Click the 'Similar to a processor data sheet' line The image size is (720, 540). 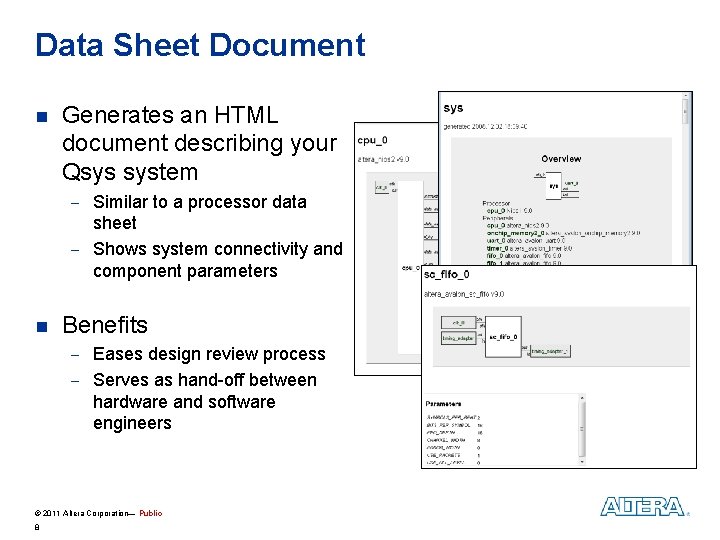pyautogui.click(x=200, y=212)
